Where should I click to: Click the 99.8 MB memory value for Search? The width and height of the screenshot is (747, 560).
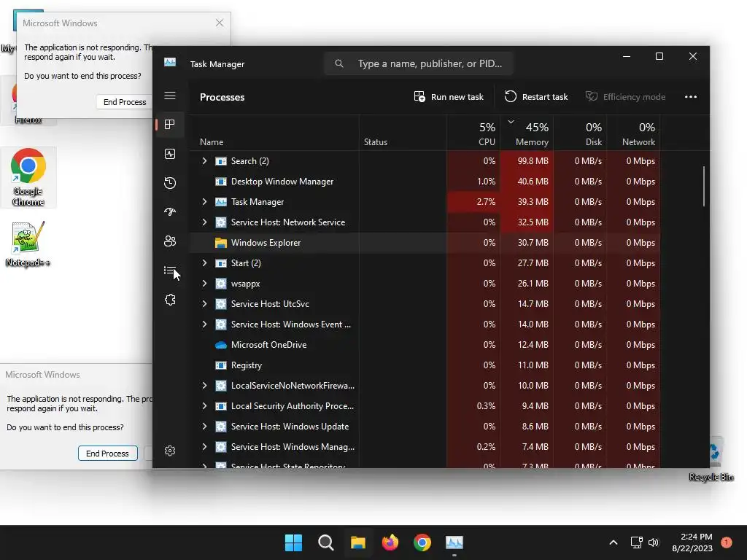tap(533, 161)
